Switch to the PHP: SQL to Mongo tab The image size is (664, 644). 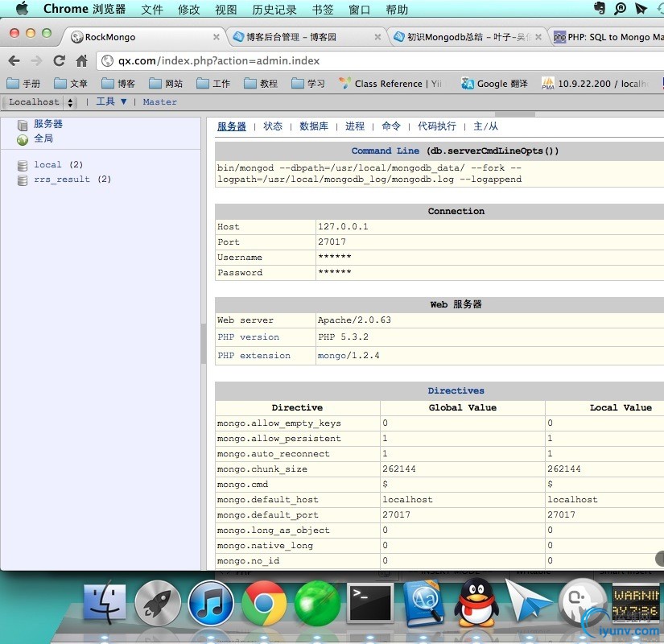pyautogui.click(x=608, y=37)
